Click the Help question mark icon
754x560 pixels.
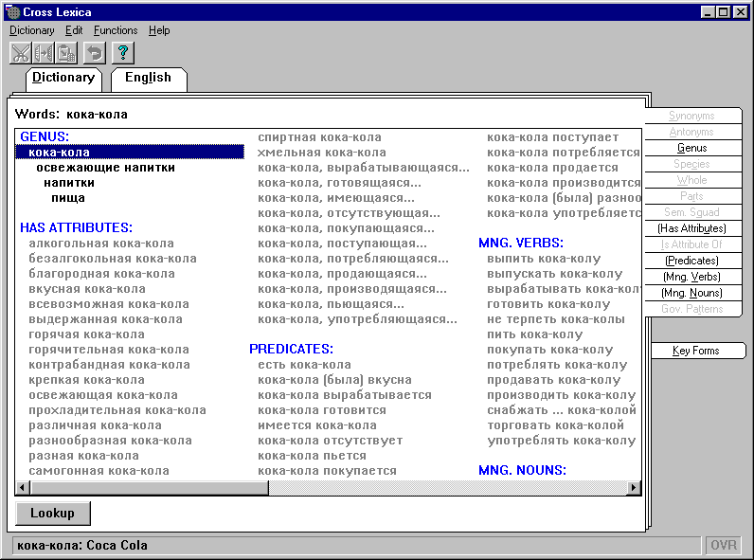tap(123, 53)
